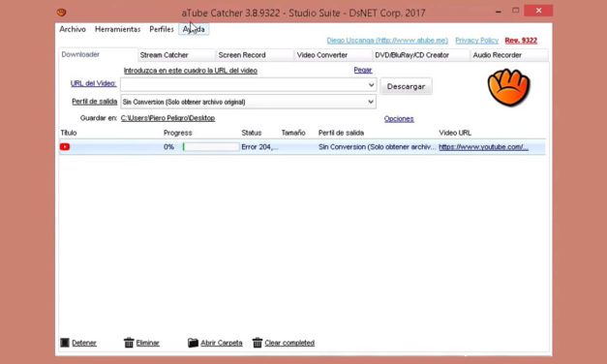This screenshot has width=607, height=364.
Task: Click the YouTube icon in download row
Action: [65, 147]
